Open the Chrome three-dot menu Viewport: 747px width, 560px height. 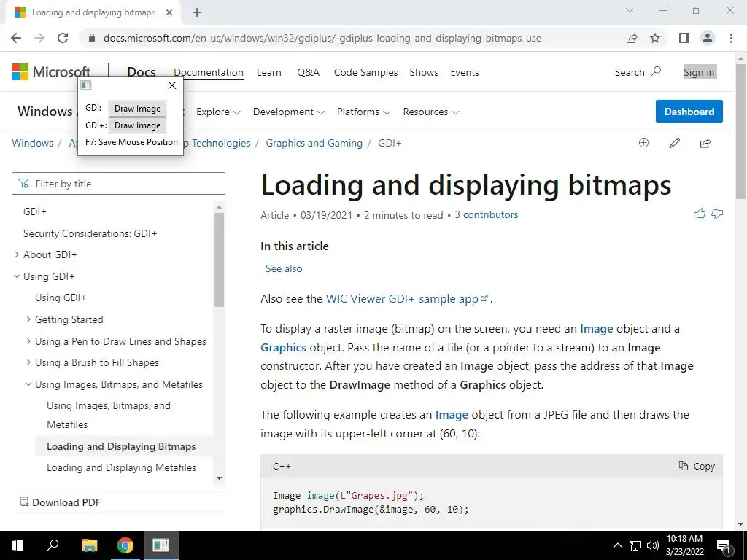[731, 38]
